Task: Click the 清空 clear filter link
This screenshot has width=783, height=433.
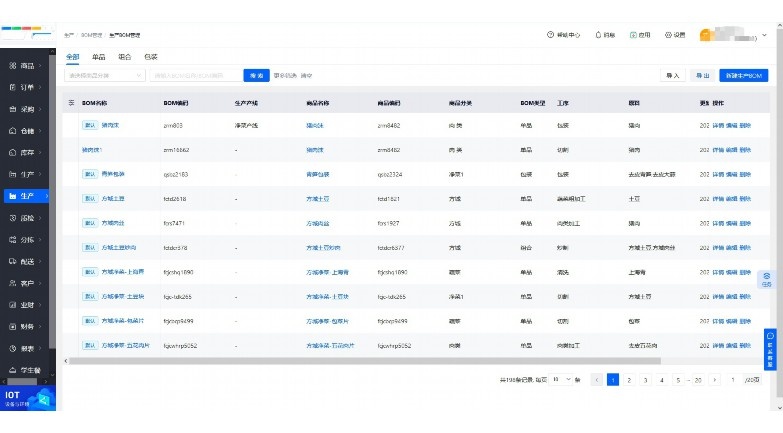Action: tap(306, 75)
